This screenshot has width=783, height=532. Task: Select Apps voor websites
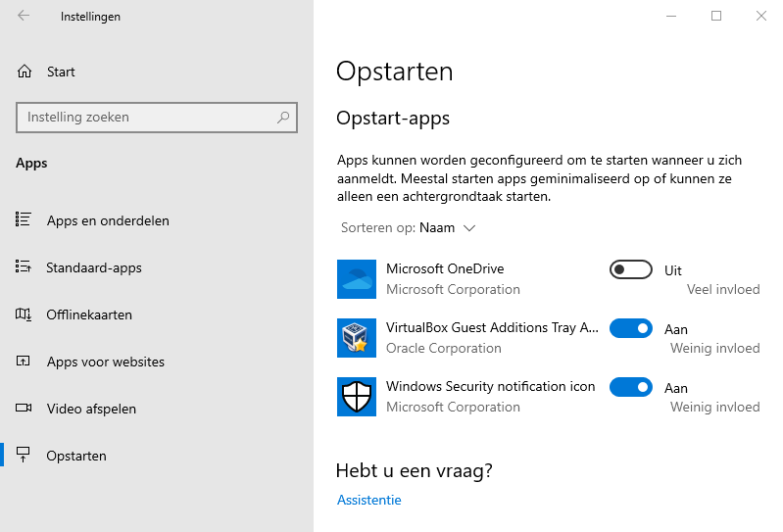coord(105,362)
